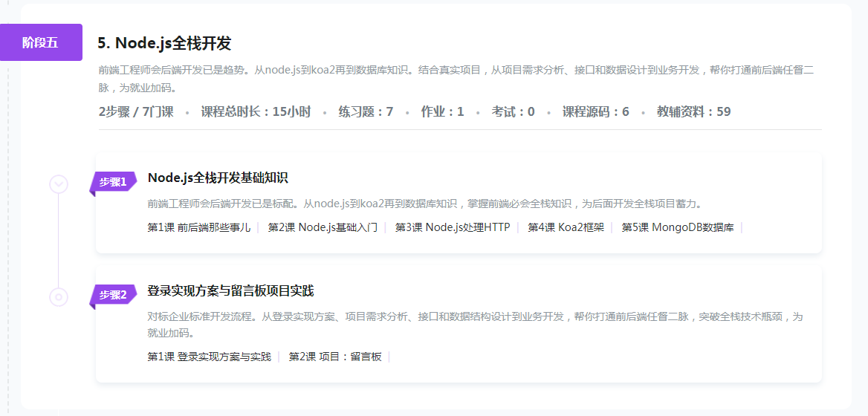Image resolution: width=868 pixels, height=416 pixels.
Task: Open Node.js全栈开发基础知识 step title
Action: coord(218,178)
